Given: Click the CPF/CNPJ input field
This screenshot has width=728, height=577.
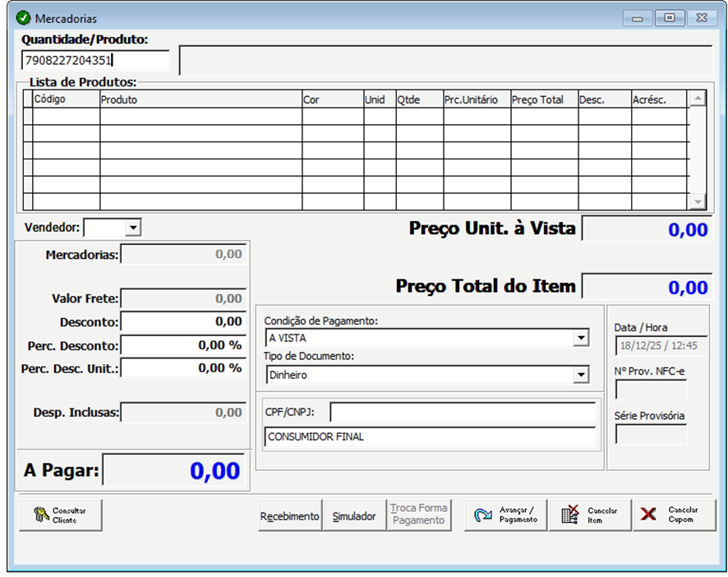Looking at the screenshot, I should tap(463, 413).
